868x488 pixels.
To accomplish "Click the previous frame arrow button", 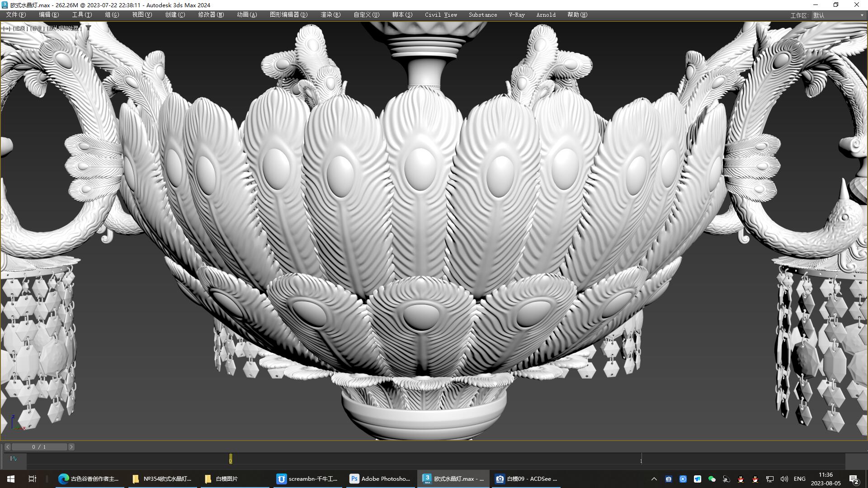I will [x=7, y=446].
